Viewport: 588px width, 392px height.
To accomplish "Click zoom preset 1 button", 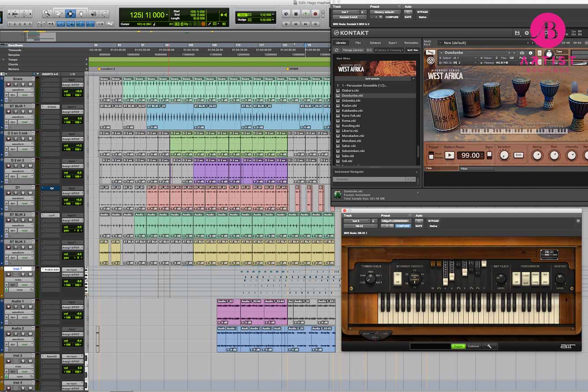I will 9,24.
